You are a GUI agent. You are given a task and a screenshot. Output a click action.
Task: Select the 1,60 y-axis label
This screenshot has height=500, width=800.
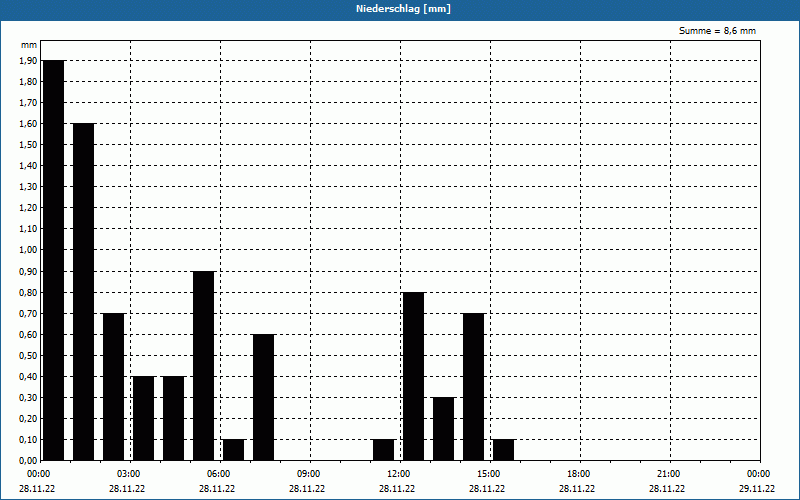[x=28, y=123]
